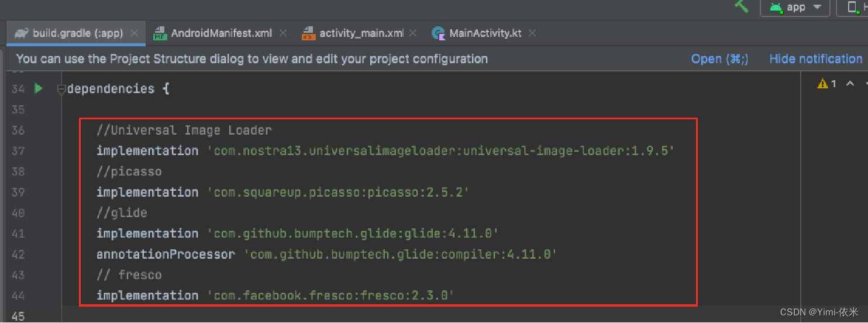Click the picasso:2.5.2 dependency string
868x323 pixels.
click(x=339, y=192)
